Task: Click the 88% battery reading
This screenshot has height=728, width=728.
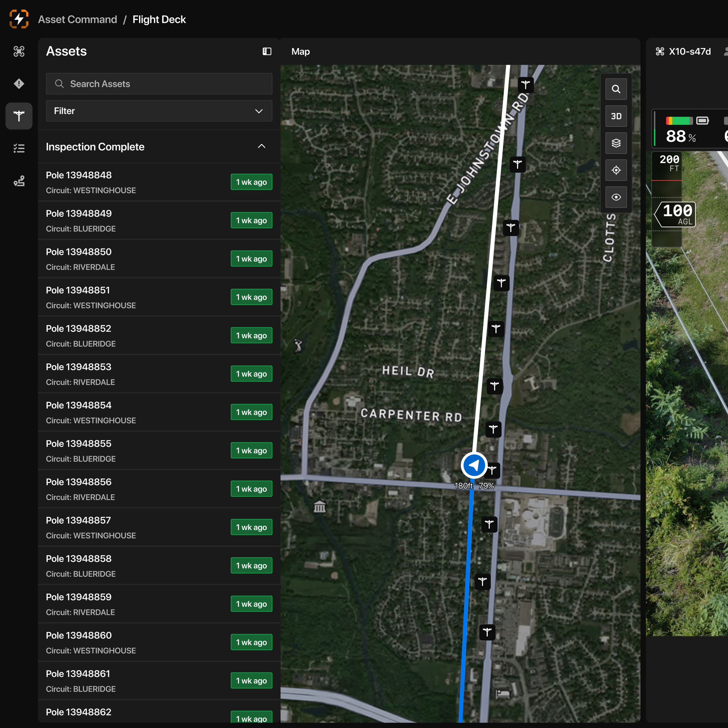Action: [680, 136]
